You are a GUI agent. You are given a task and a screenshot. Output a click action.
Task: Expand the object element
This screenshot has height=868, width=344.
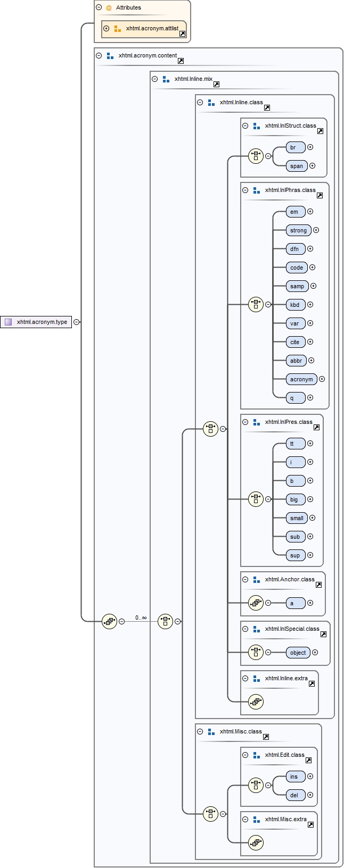tap(315, 653)
